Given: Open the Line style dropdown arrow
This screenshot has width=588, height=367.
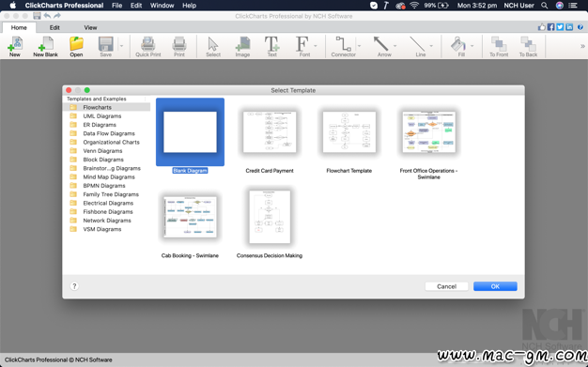Looking at the screenshot, I should tap(431, 46).
